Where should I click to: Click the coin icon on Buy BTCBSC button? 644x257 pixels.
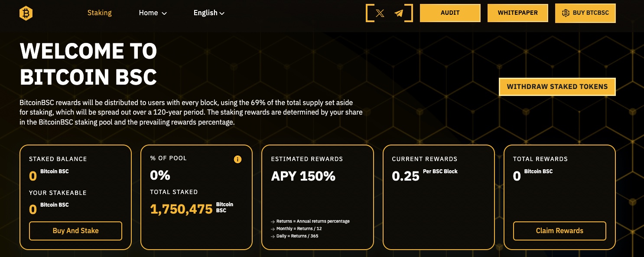tap(566, 13)
